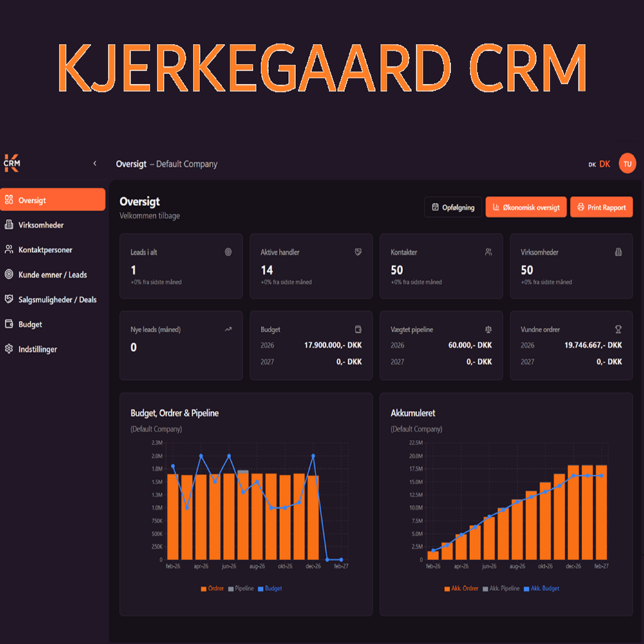Open the TU user avatar menu

[627, 164]
